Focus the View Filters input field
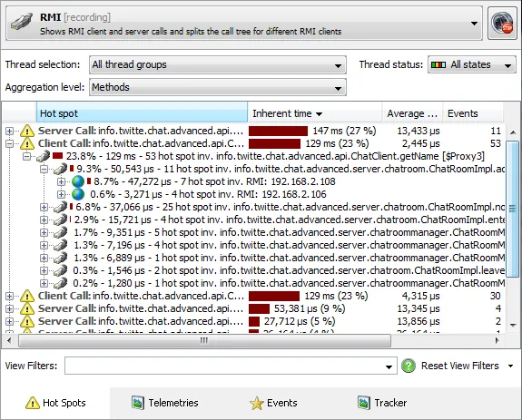 231,366
